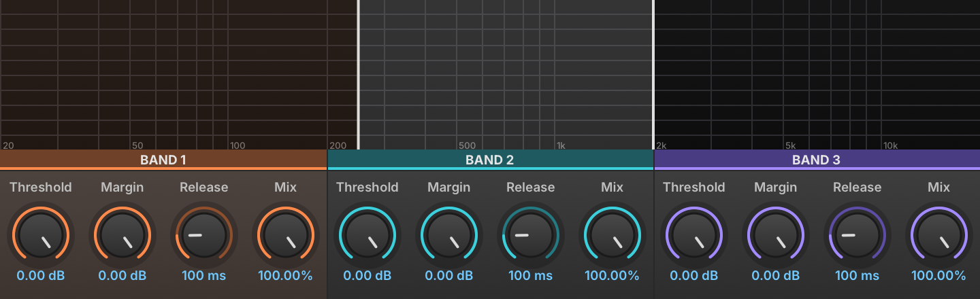Adjust the Band 3 Mix knob
Screen dimensions: 980x299
pos(939,234)
